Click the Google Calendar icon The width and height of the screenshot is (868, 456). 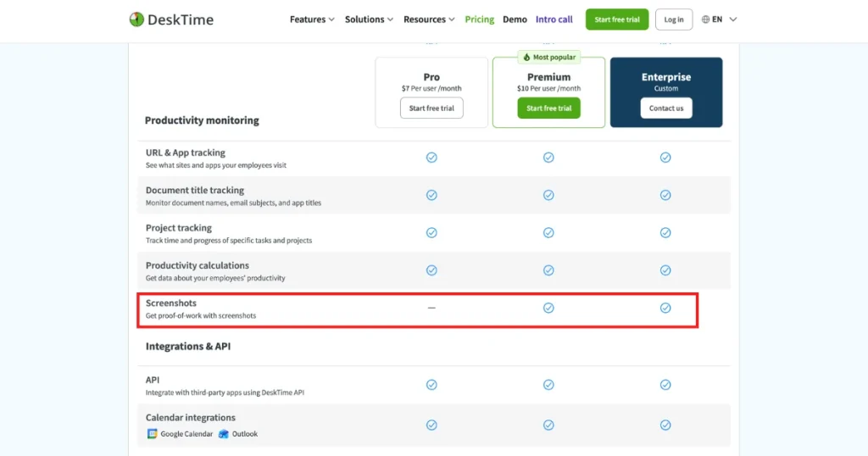click(152, 434)
